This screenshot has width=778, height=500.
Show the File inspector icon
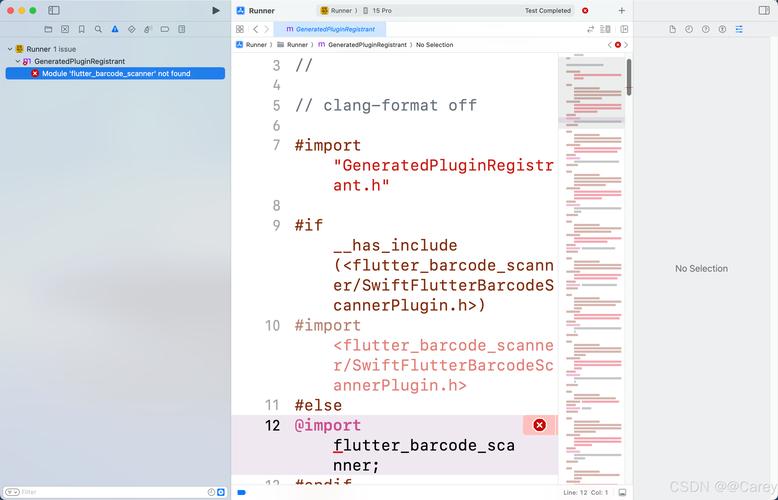670,30
